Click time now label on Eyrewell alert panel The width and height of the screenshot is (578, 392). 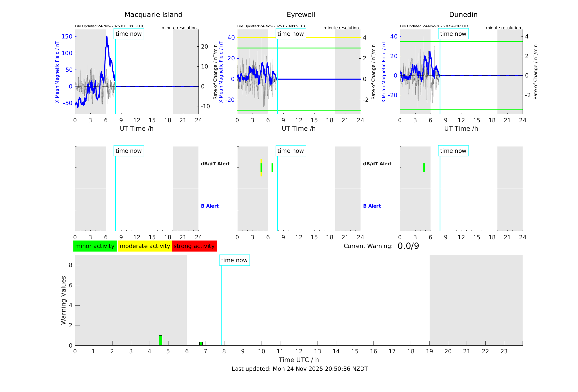pyautogui.click(x=291, y=151)
